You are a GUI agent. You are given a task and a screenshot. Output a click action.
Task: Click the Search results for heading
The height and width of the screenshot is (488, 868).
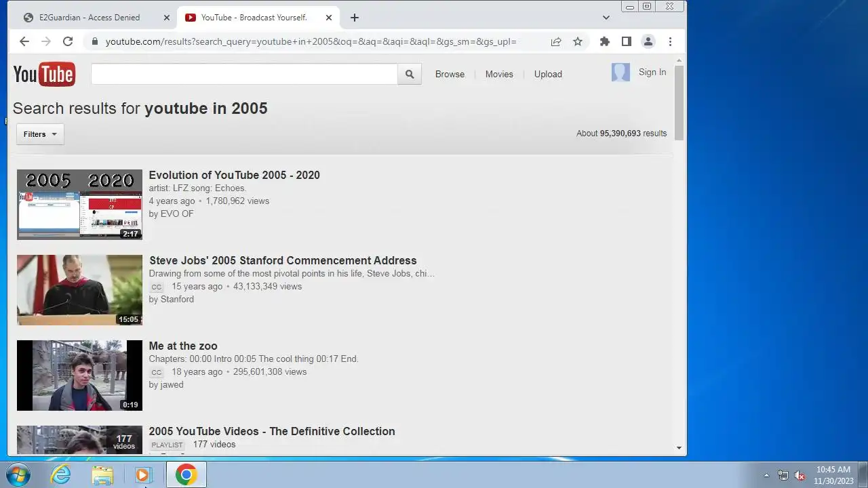pos(140,108)
